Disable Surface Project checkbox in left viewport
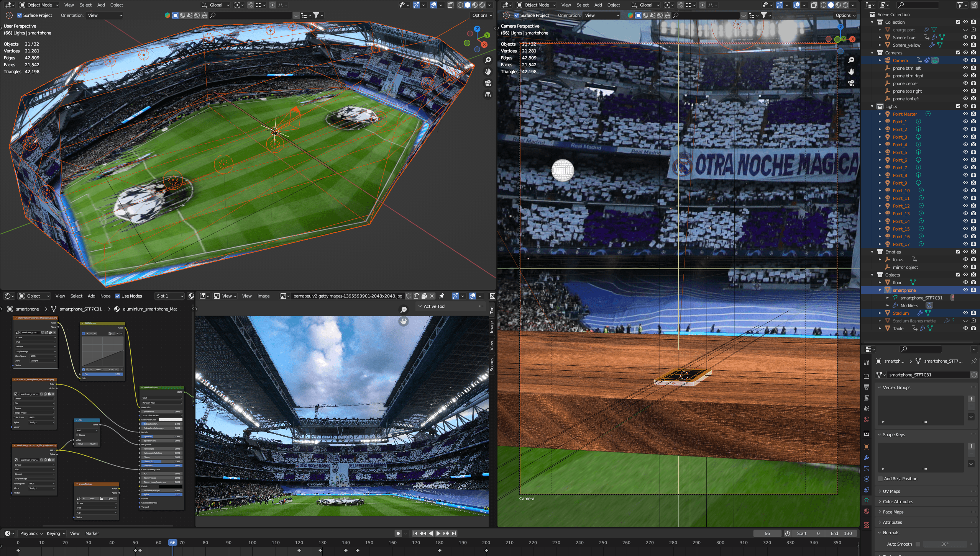The image size is (980, 556). coord(20,15)
